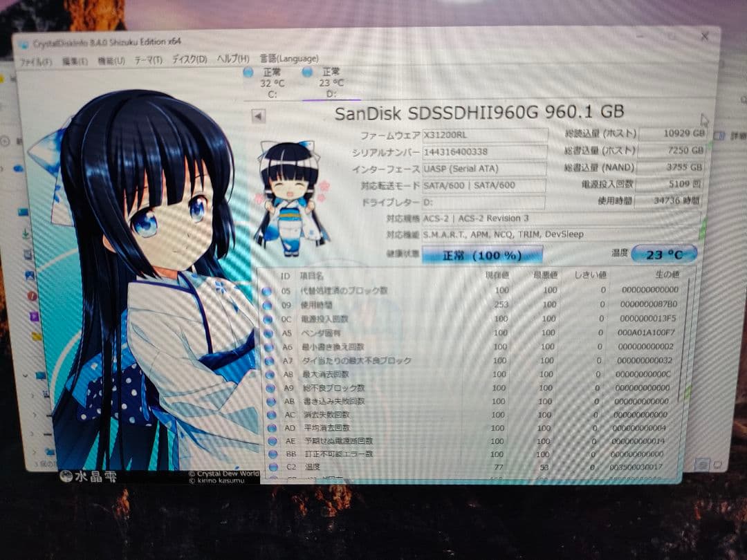The width and height of the screenshot is (747, 560).
Task: Click the blue dot beside A9 総不良ブロック数
Action: tap(269, 388)
